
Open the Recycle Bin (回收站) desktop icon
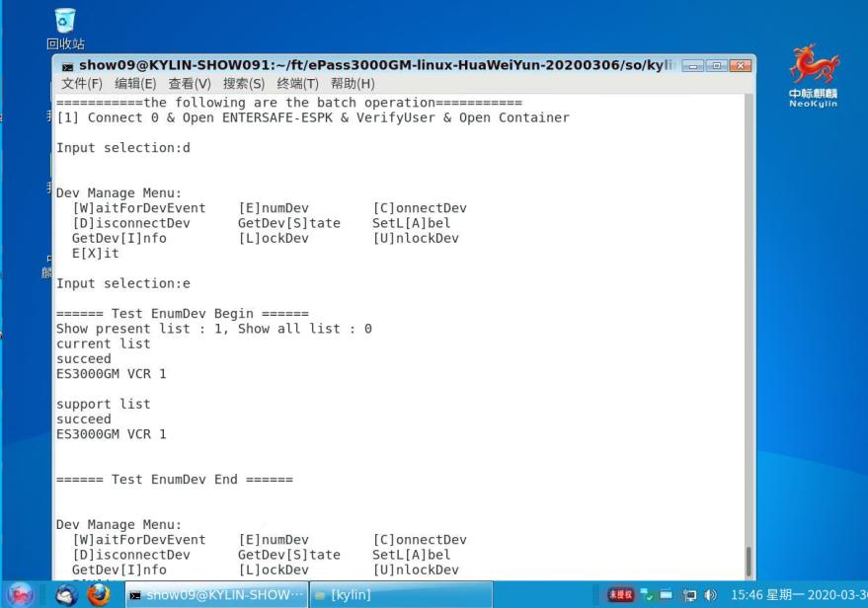pyautogui.click(x=65, y=29)
